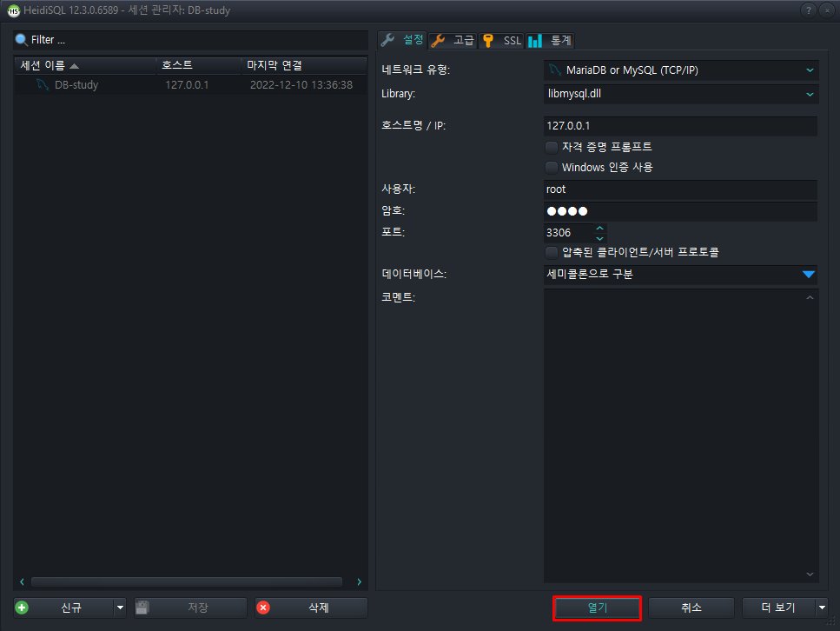840x631 pixels.
Task: Switch to the SSL tab
Action: (501, 41)
